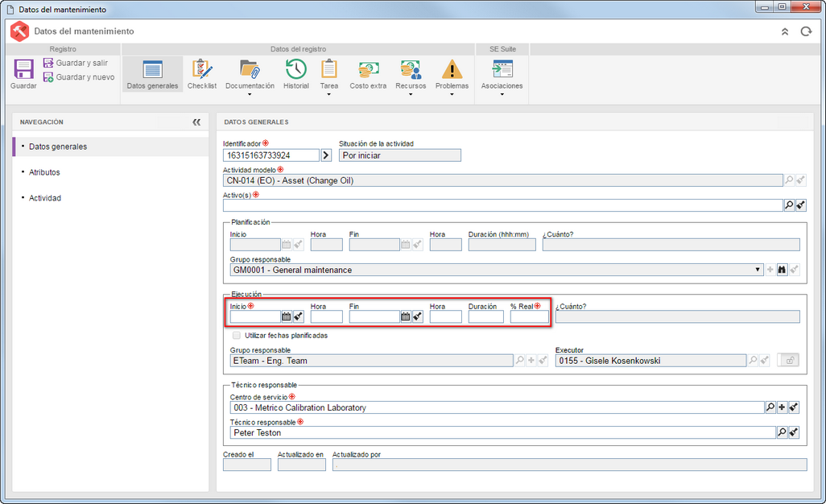
Task: Expand the Documentación dropdown arrow
Action: pos(250,94)
